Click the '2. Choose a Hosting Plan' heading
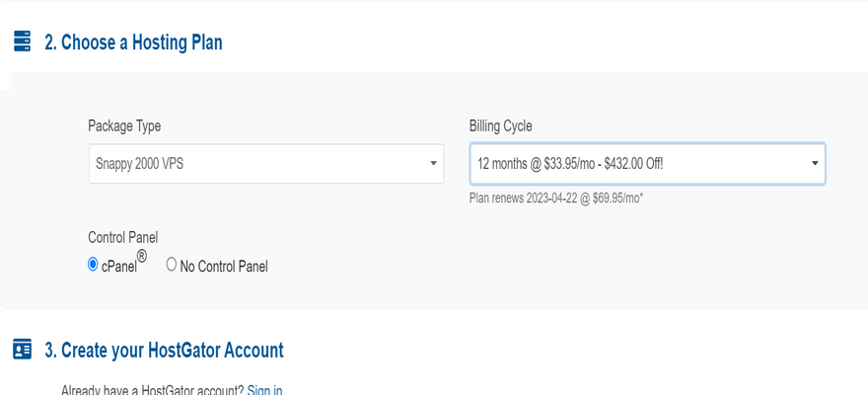Viewport: 868px width, 395px height. pyautogui.click(x=133, y=42)
